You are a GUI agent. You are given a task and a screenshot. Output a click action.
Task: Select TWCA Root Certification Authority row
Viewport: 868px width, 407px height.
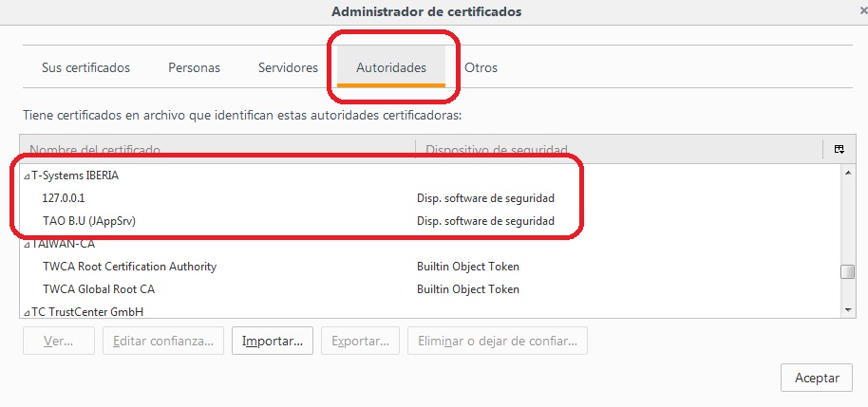(x=431, y=267)
